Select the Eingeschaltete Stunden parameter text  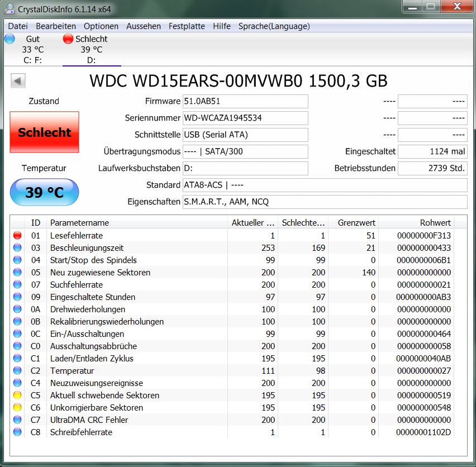pyautogui.click(x=93, y=297)
